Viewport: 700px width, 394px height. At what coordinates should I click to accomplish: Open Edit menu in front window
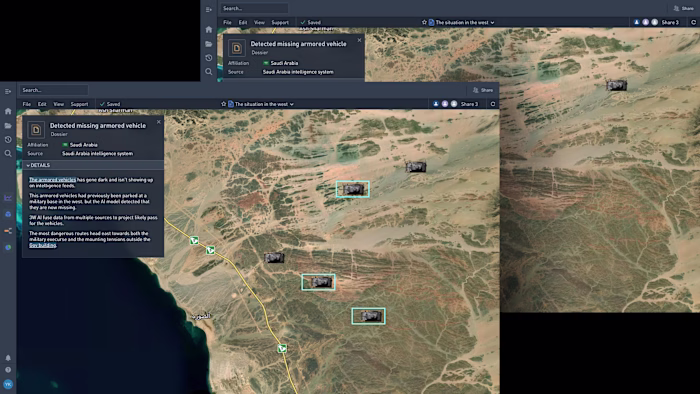click(42, 104)
